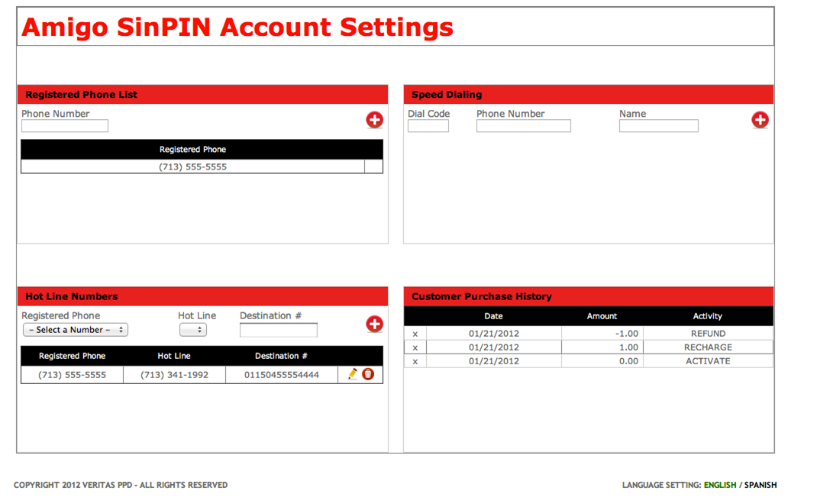Click Registered Phone column header in Hot Line table
This screenshot has width=817, height=504.
72,356
